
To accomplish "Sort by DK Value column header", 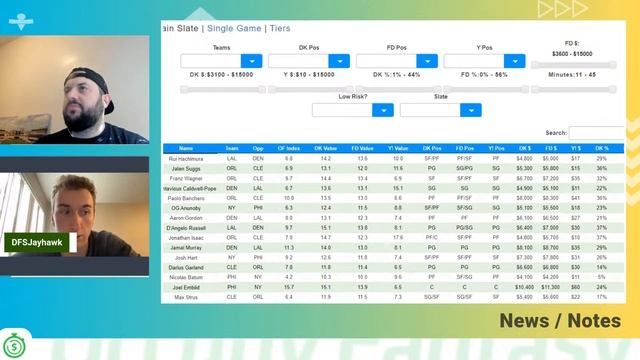I will [x=325, y=149].
